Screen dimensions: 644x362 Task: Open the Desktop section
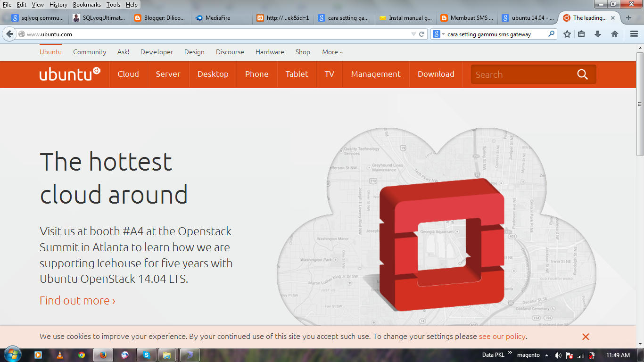click(213, 74)
